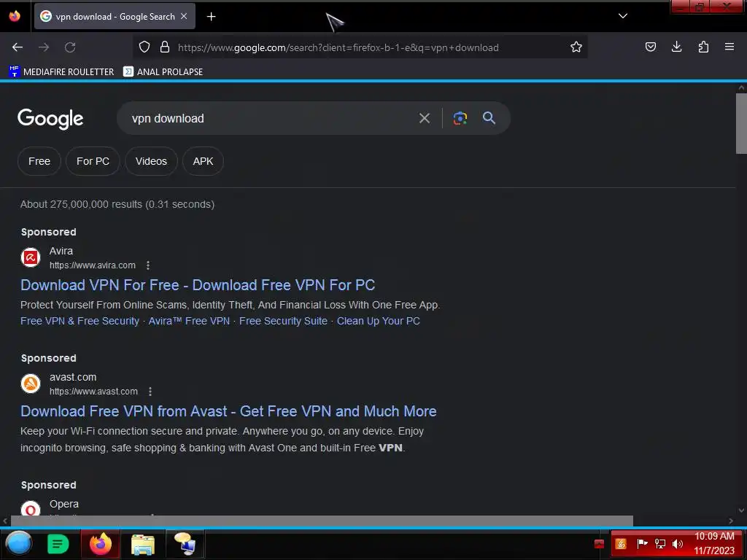Click the Java tray icon
Viewport: 747px width, 560px height.
[621, 544]
